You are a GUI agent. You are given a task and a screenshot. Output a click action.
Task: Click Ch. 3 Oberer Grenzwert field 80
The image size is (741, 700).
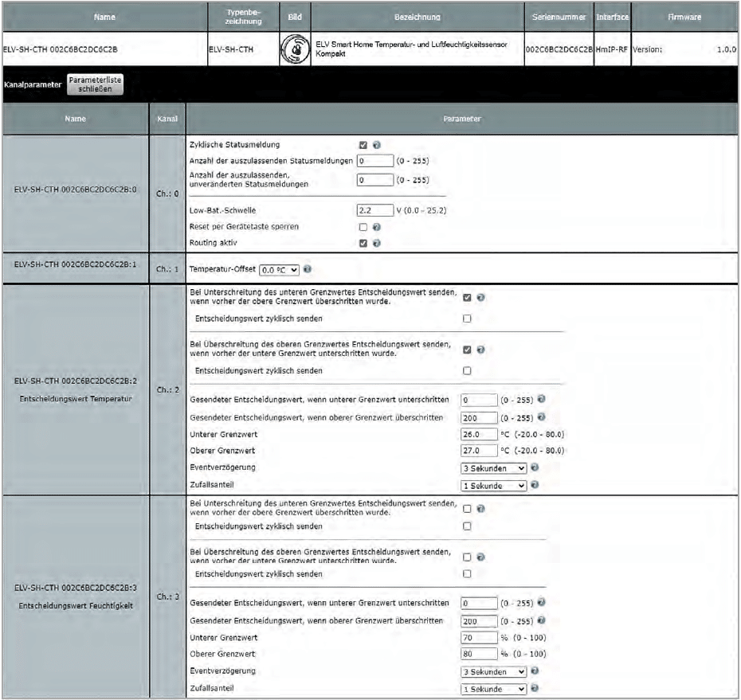479,654
